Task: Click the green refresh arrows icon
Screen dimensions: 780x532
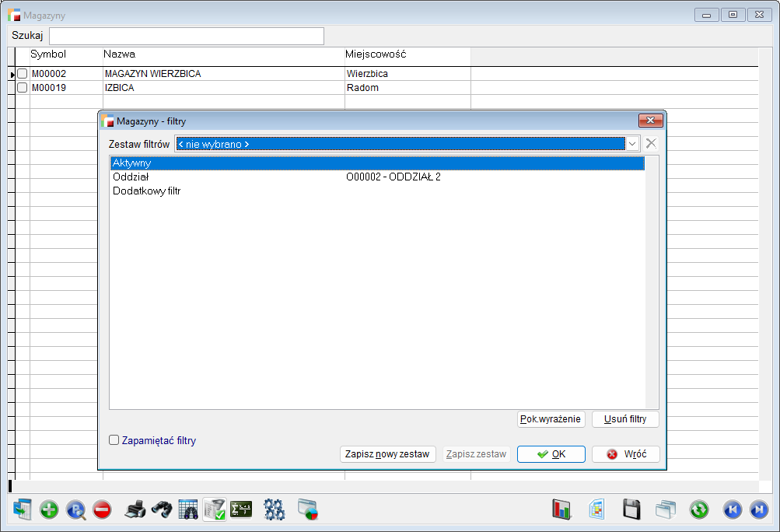Action: pyautogui.click(x=699, y=510)
